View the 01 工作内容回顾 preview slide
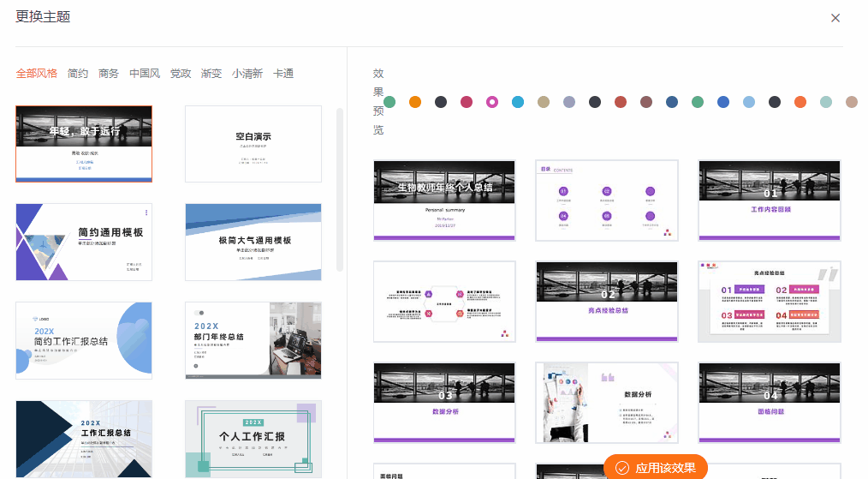This screenshot has width=868, height=479. [x=770, y=201]
